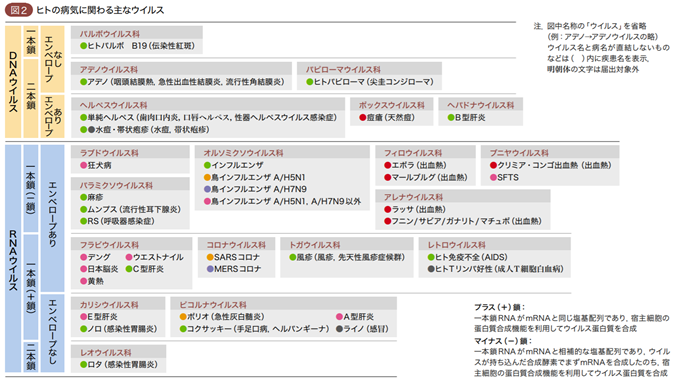Select the 水痘・帯状疱疹 entry
This screenshot has height=381, width=685.
click(145, 130)
